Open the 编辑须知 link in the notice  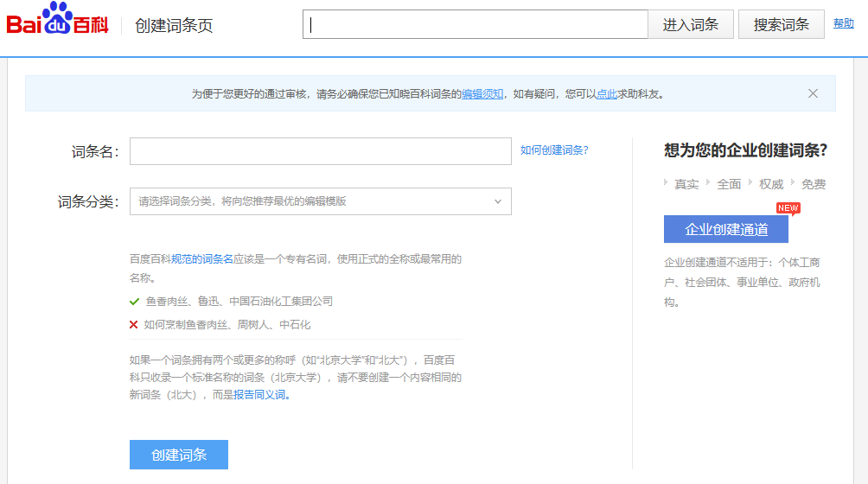(x=482, y=94)
